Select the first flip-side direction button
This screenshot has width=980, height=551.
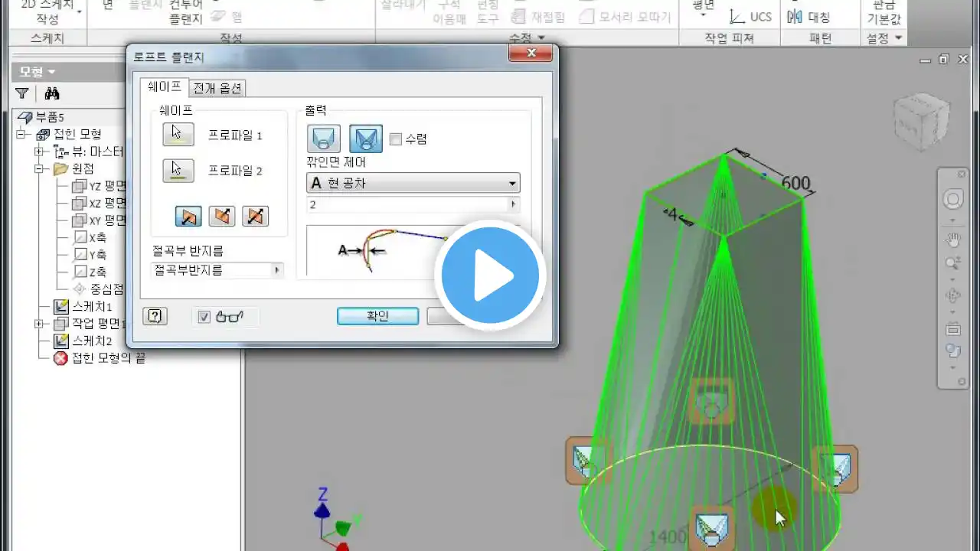188,217
